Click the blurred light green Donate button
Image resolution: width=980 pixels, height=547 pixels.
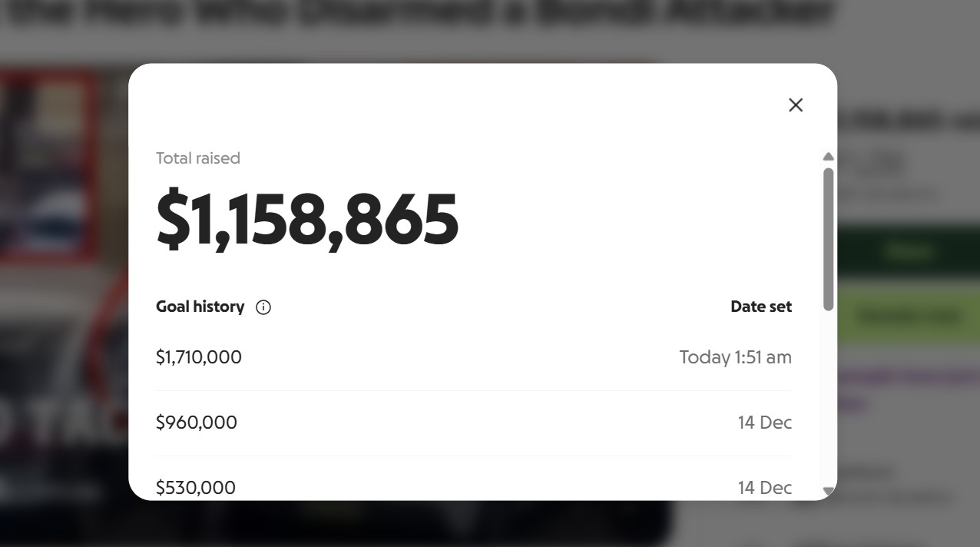pos(908,315)
